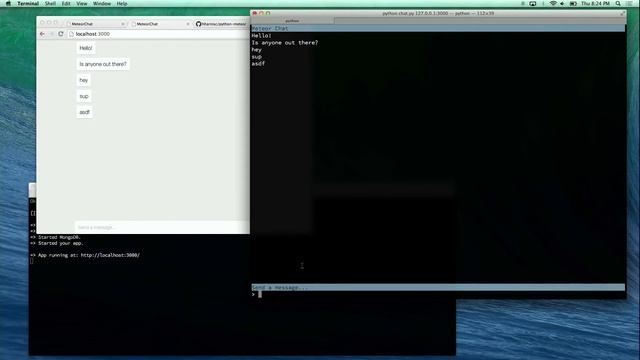640x360 pixels.
Task: Zoom the python terminal window
Action: (268, 13)
